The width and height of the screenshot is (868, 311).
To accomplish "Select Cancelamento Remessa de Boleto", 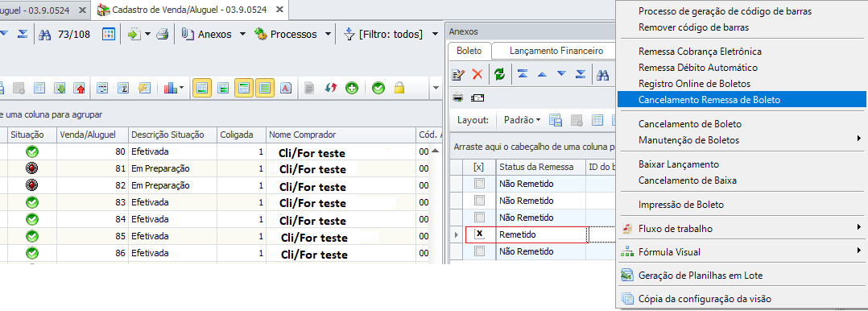I will (742, 101).
